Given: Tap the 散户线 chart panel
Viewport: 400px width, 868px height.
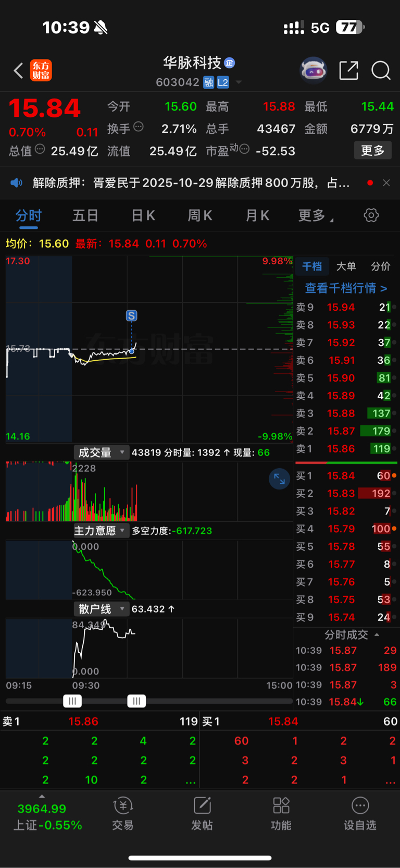Looking at the screenshot, I should pyautogui.click(x=149, y=647).
